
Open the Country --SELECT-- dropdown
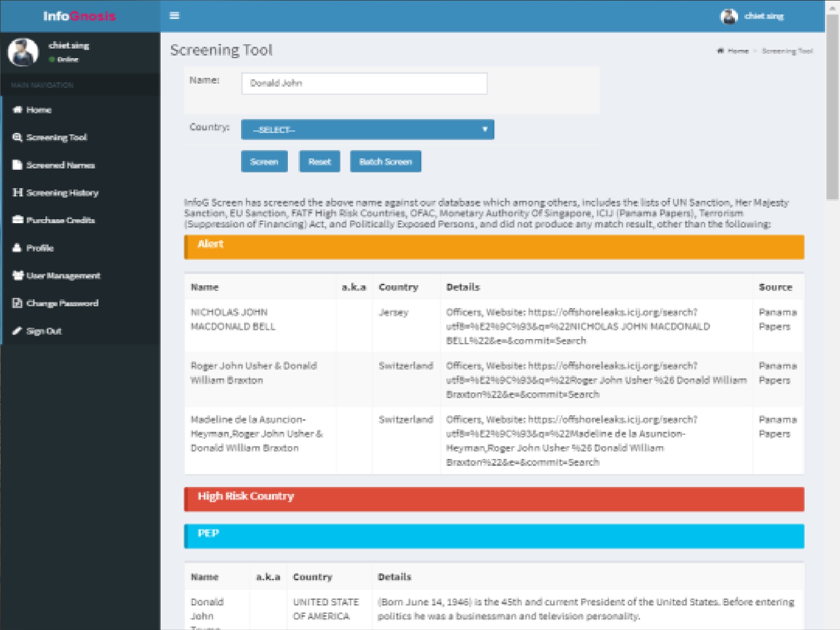pos(367,129)
